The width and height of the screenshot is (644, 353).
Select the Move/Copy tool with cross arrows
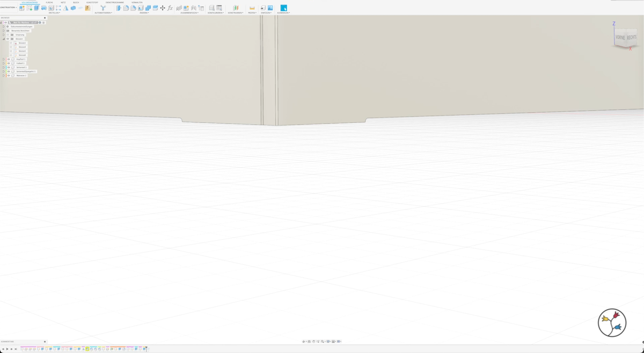point(163,8)
